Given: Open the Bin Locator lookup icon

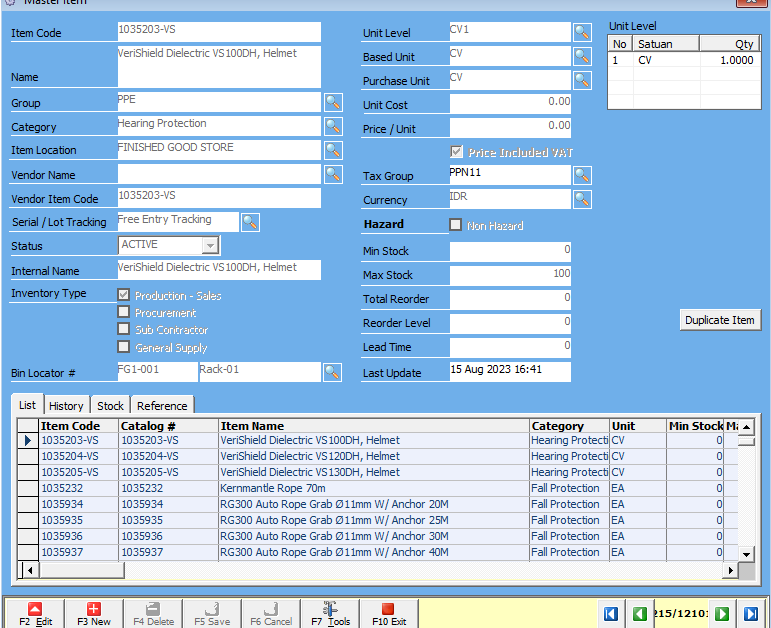Looking at the screenshot, I should (x=333, y=372).
